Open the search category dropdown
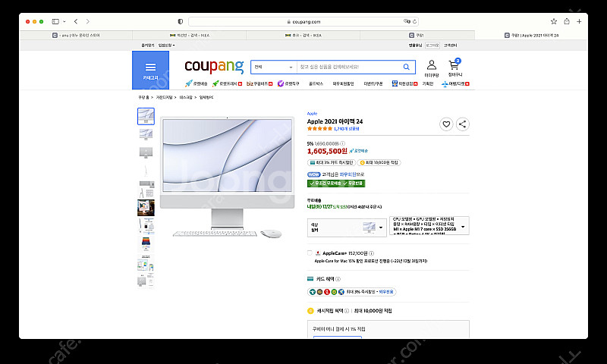This screenshot has width=607, height=364. click(x=274, y=67)
